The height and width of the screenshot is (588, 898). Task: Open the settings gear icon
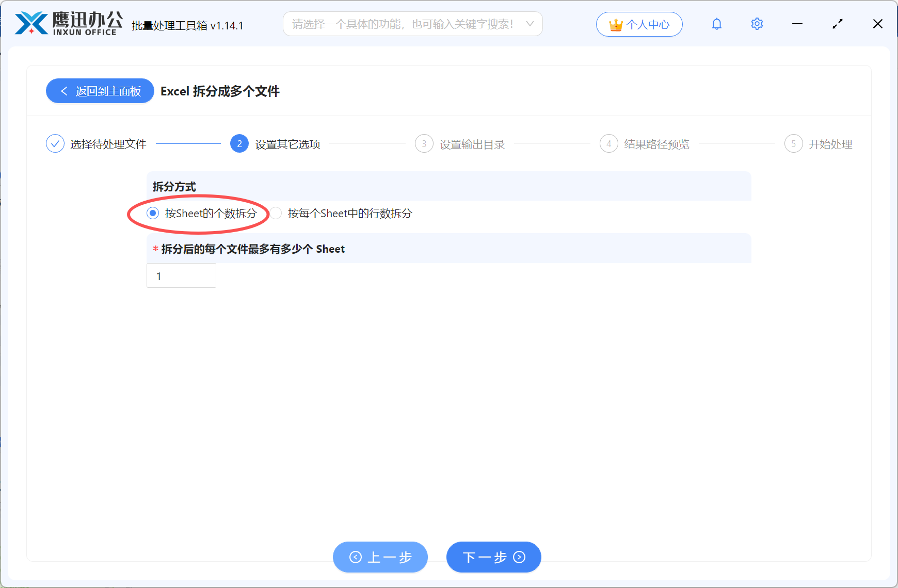click(x=757, y=24)
